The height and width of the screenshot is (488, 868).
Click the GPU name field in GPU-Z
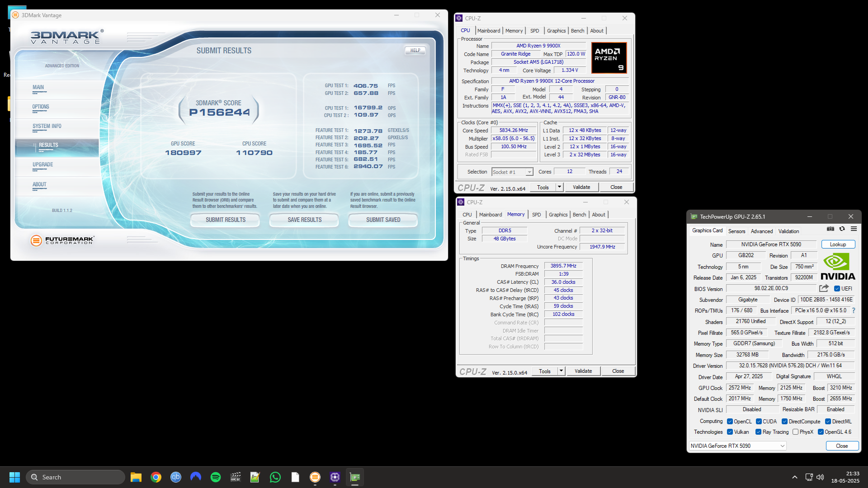coord(771,244)
